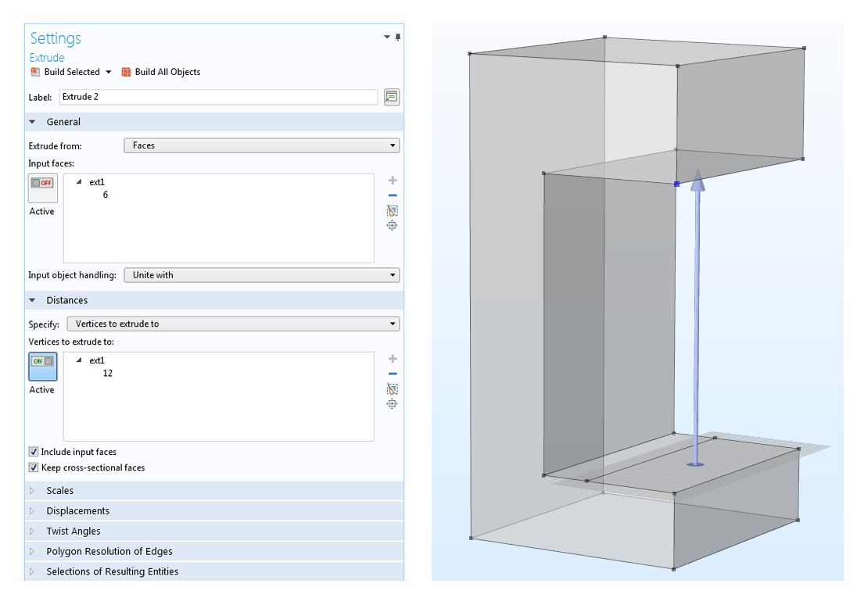Click the plus icon beside Input faces list
The image size is (868, 605).
point(393,181)
